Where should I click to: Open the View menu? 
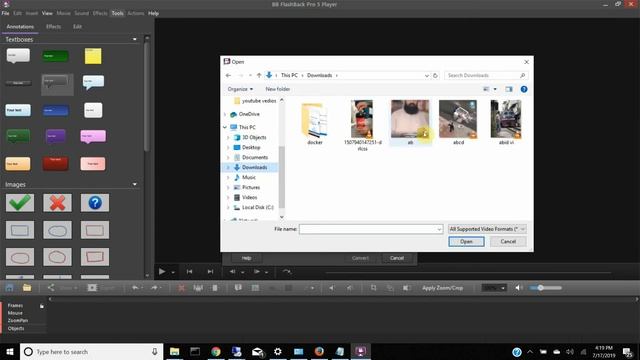pyautogui.click(x=47, y=13)
